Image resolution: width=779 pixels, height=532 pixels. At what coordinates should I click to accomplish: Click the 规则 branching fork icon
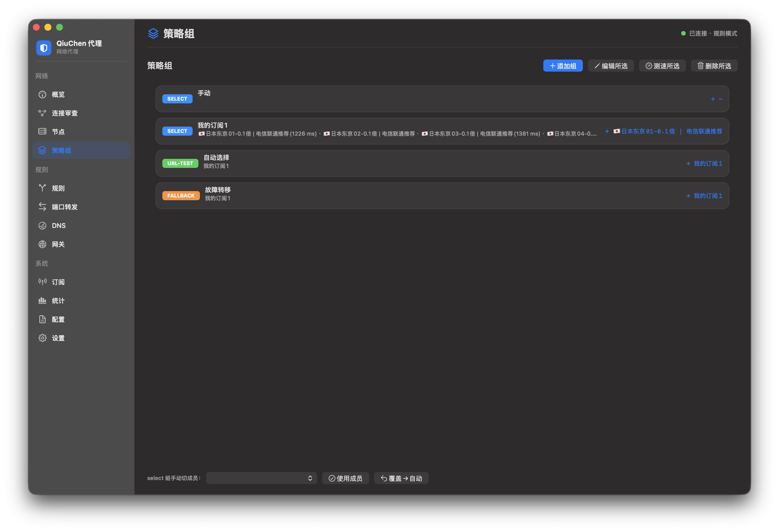(x=42, y=188)
